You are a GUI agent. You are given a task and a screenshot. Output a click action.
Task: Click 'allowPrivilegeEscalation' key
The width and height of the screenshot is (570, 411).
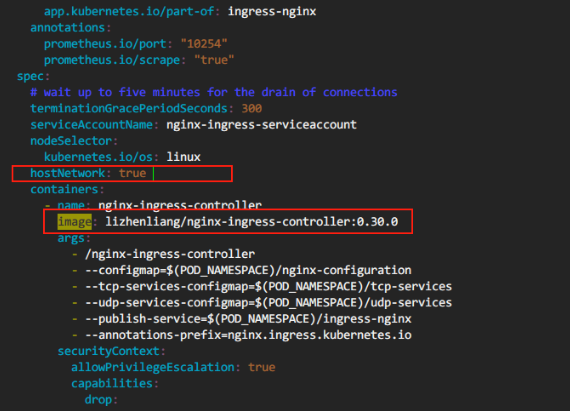[153, 367]
